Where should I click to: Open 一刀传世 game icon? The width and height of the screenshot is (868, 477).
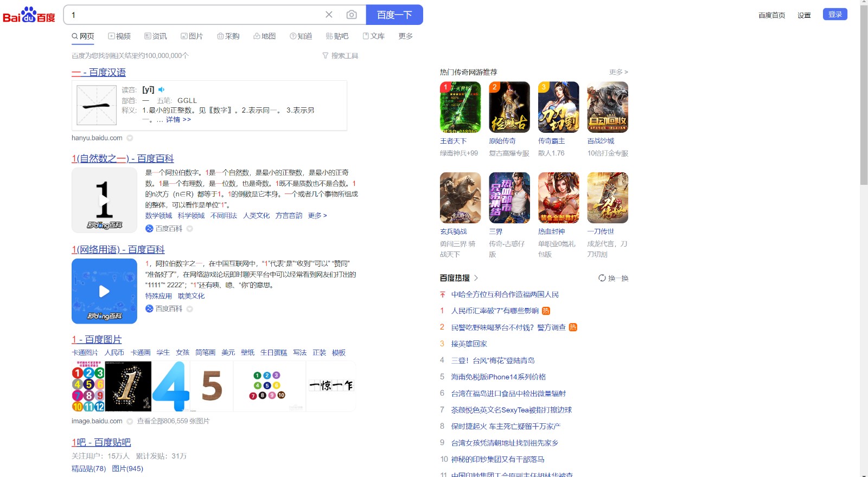[x=608, y=198]
